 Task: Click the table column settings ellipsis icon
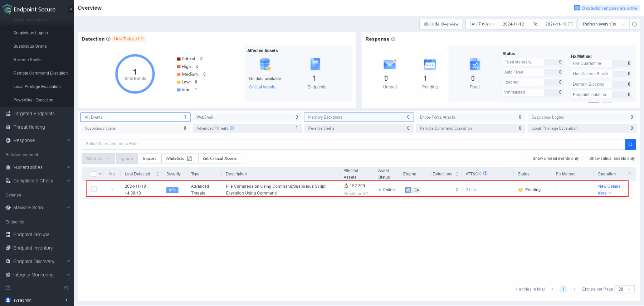click(x=629, y=173)
